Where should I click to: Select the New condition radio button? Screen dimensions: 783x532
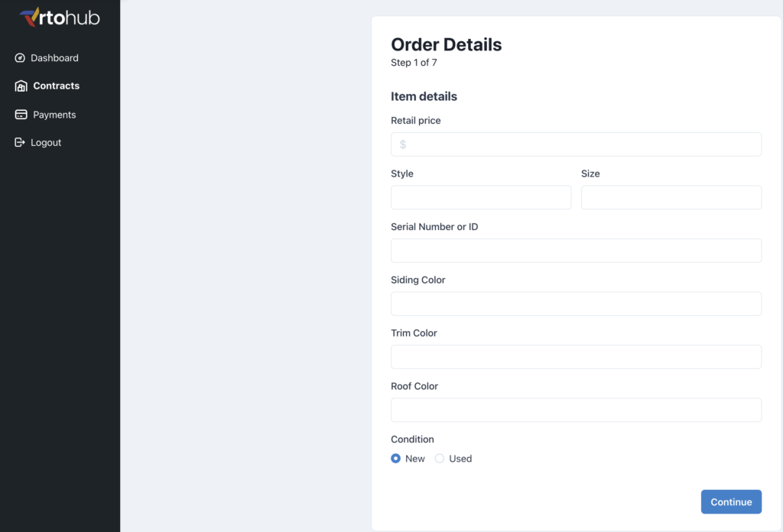tap(396, 459)
